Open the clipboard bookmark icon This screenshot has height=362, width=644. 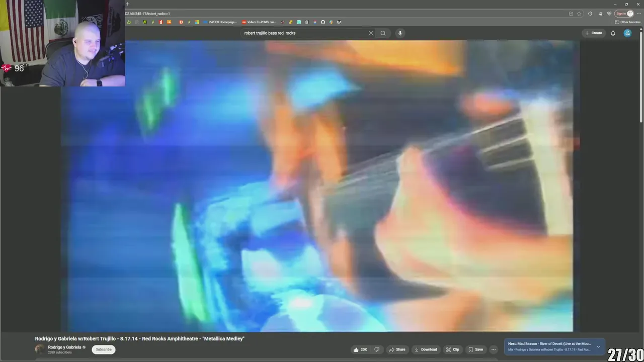click(x=306, y=22)
